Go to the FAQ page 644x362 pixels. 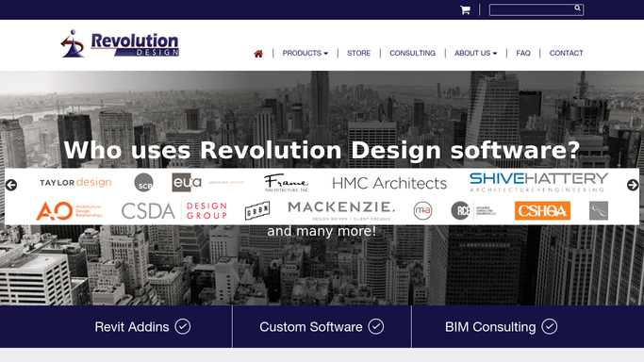coord(523,54)
